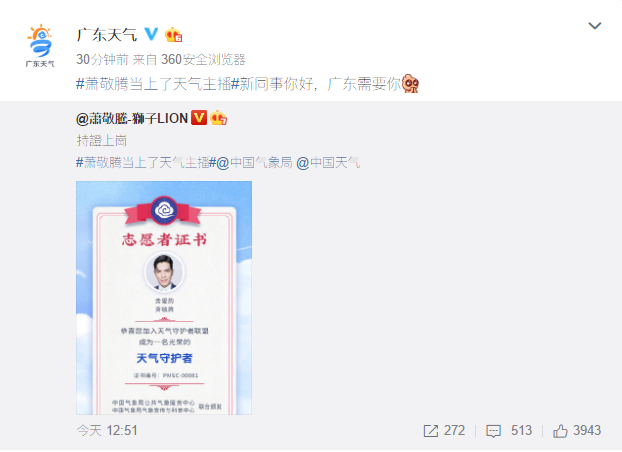Click the crown membership badge beside 广东天气
This screenshot has height=452, width=622.
tap(173, 35)
